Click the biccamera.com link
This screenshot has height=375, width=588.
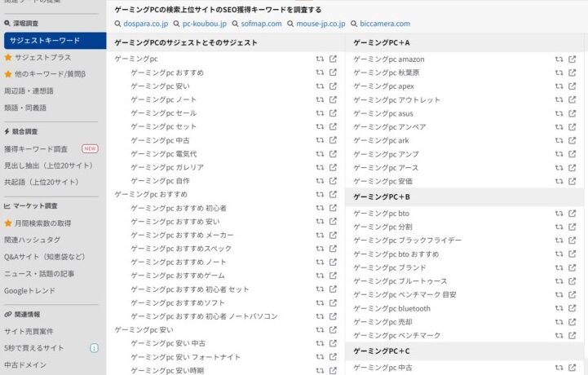385,24
